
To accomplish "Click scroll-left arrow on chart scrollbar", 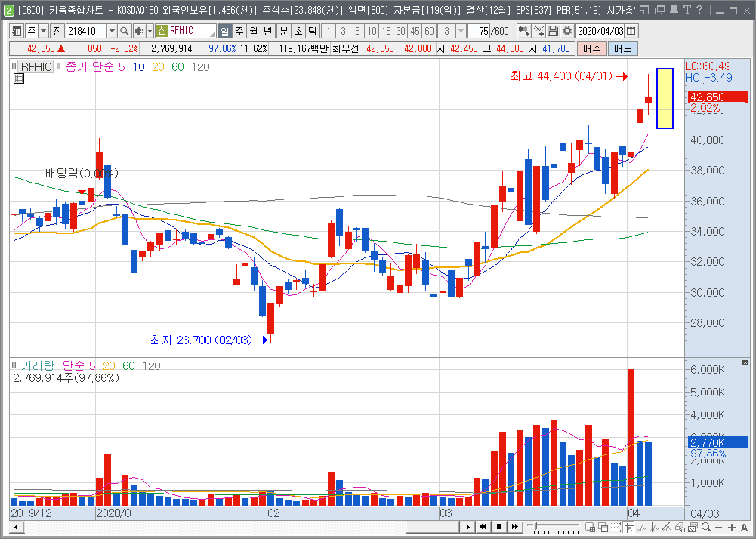I will [x=17, y=527].
